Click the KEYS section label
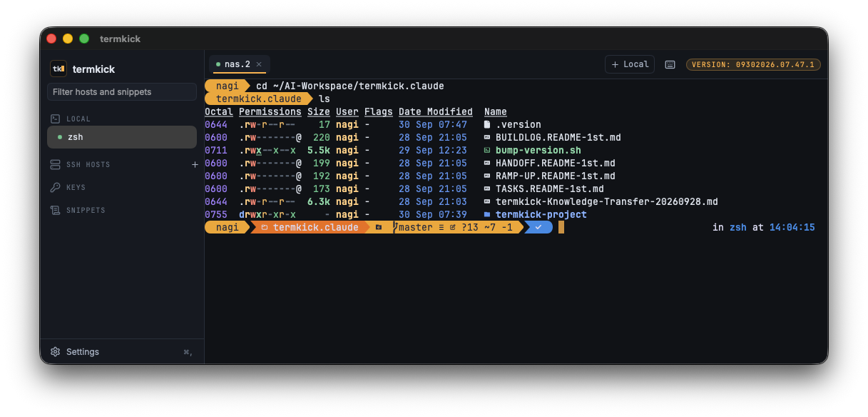Viewport: 868px width, 417px height. (76, 188)
